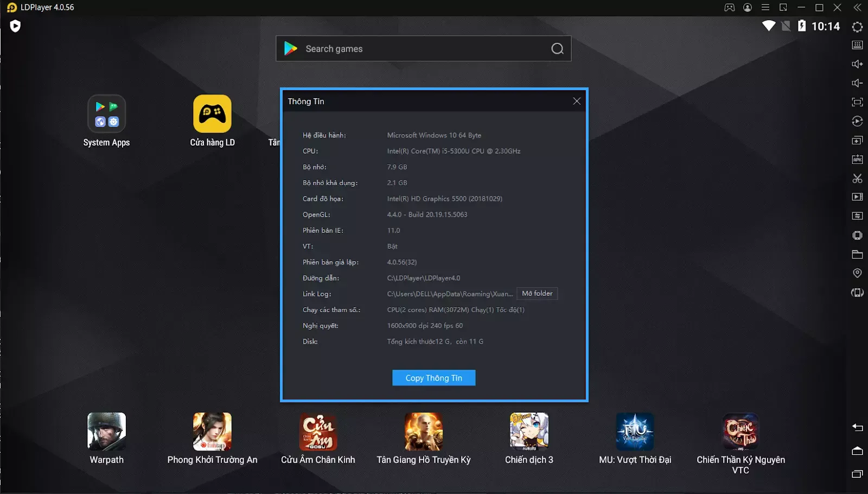Open MU: Vượt Thời Đại game

pos(635,432)
